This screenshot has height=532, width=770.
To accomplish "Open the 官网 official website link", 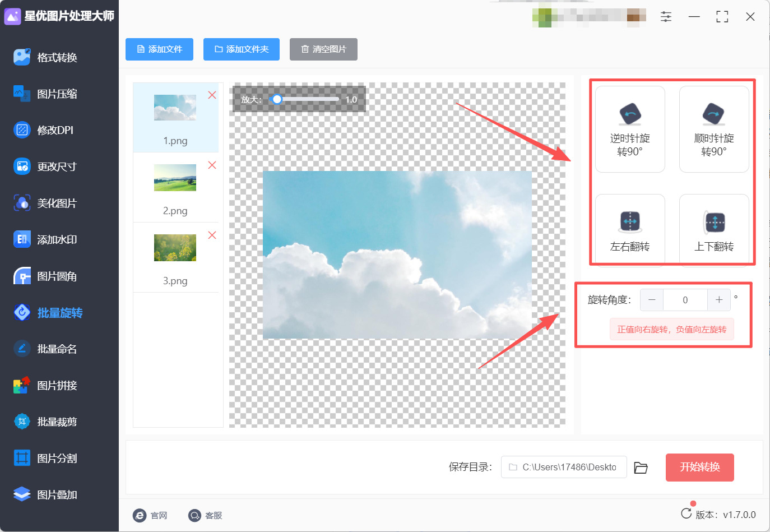I will click(150, 515).
